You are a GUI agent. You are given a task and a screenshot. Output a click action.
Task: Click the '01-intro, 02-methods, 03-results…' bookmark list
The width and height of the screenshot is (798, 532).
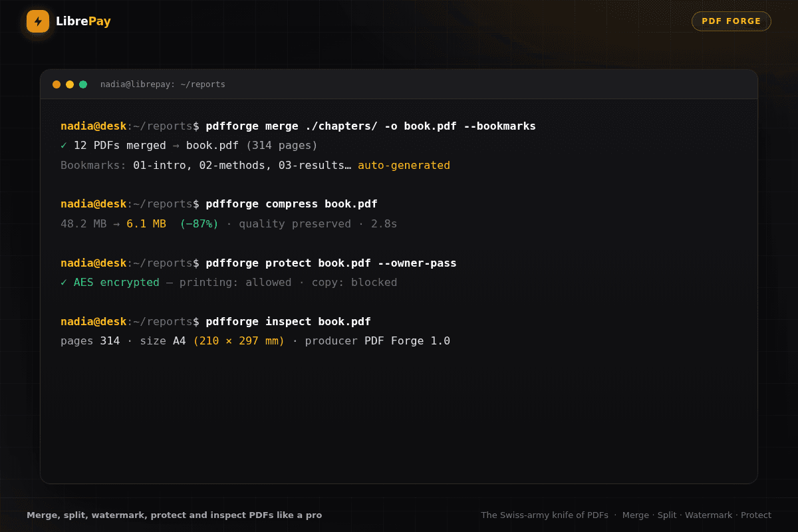click(242, 165)
